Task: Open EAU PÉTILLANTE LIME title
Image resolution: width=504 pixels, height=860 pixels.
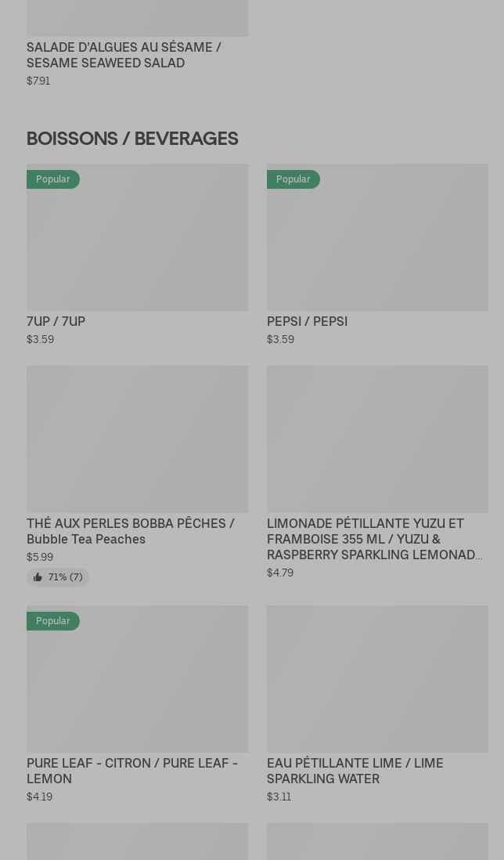Action: [355, 771]
